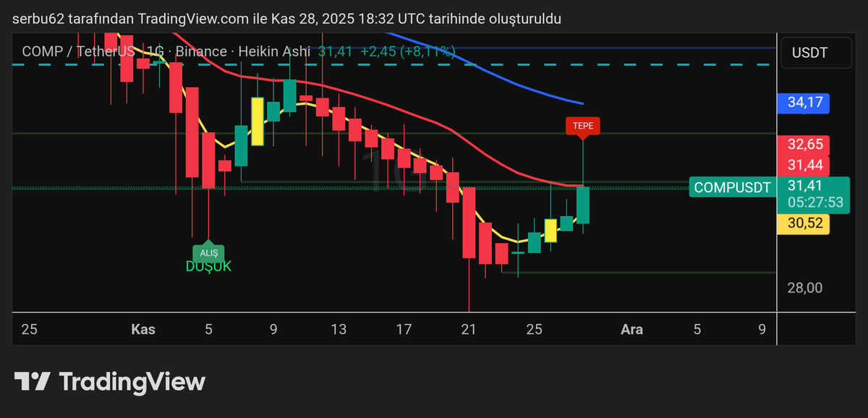Open the Heikin Ashi chart type option

click(x=274, y=51)
